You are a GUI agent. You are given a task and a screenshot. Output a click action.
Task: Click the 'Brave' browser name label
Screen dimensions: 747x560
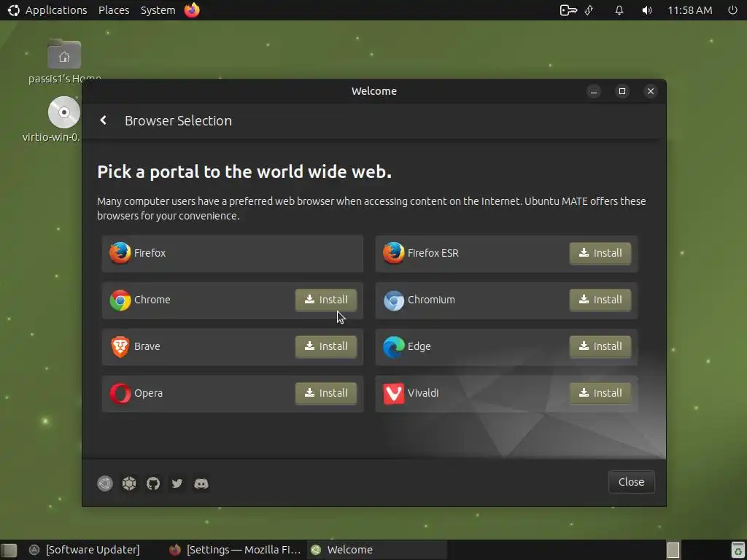tap(147, 346)
